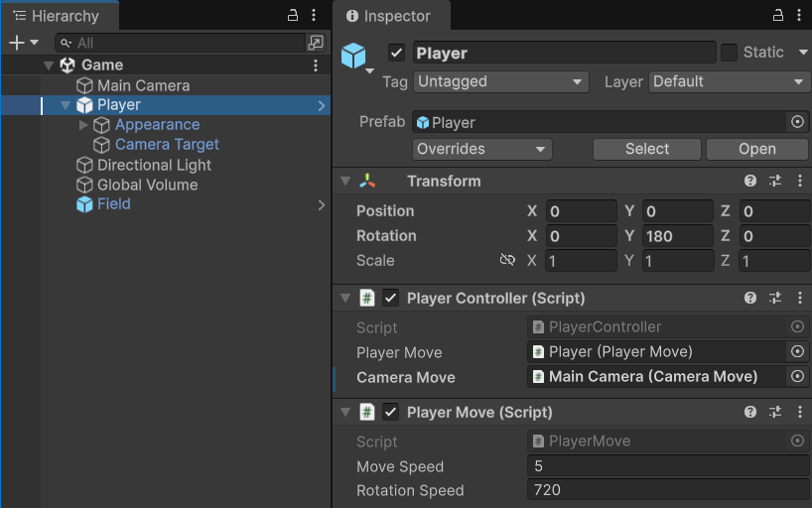Select Main Camera in hierarchy

click(144, 85)
